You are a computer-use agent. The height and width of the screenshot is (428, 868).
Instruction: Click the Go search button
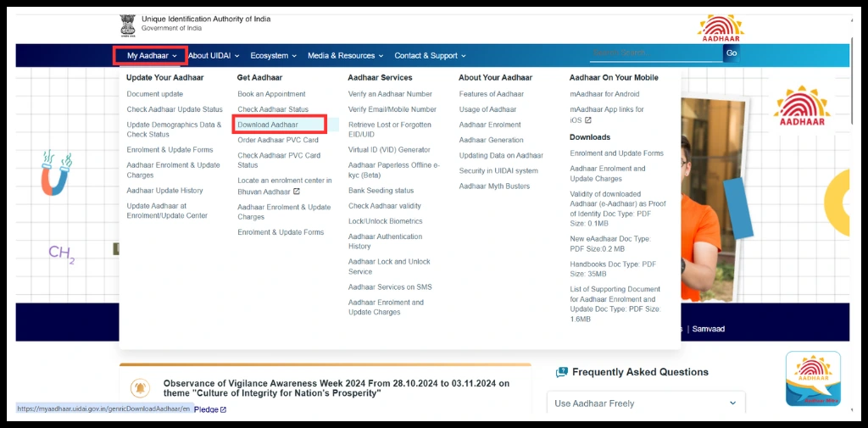point(732,53)
